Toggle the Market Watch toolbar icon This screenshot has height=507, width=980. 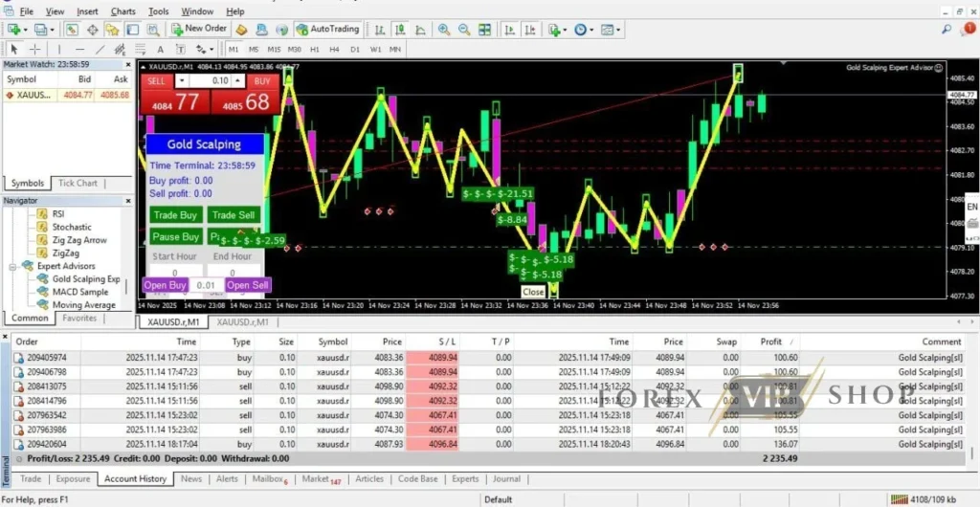click(71, 30)
